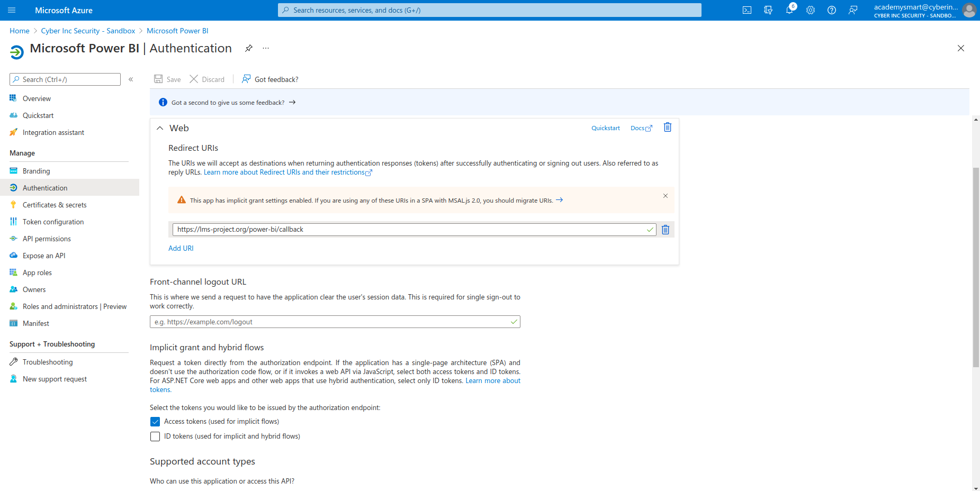Go to Home breadcrumb

tap(20, 31)
